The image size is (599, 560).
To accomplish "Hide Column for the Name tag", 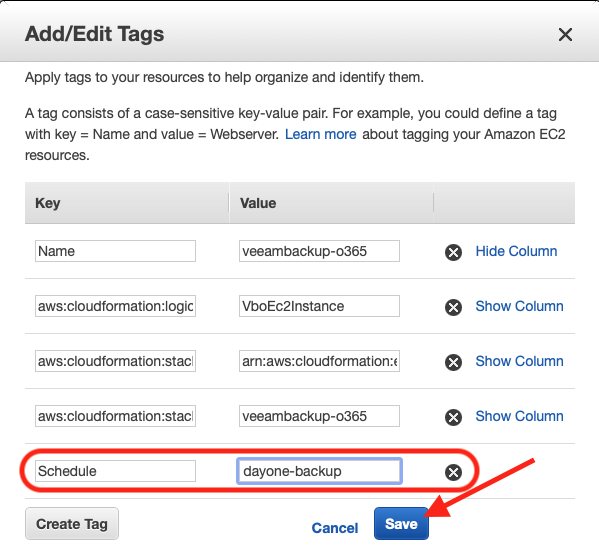I will (x=516, y=251).
